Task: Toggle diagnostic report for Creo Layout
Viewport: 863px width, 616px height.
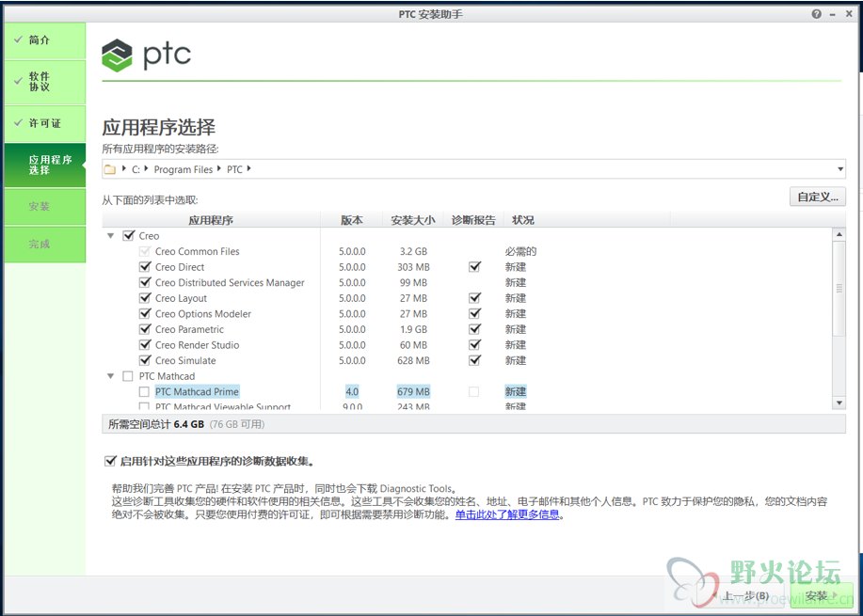Action: point(474,298)
